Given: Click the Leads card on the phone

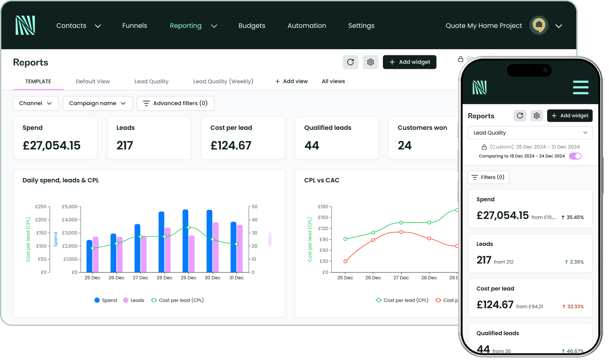Looking at the screenshot, I should 530,253.
